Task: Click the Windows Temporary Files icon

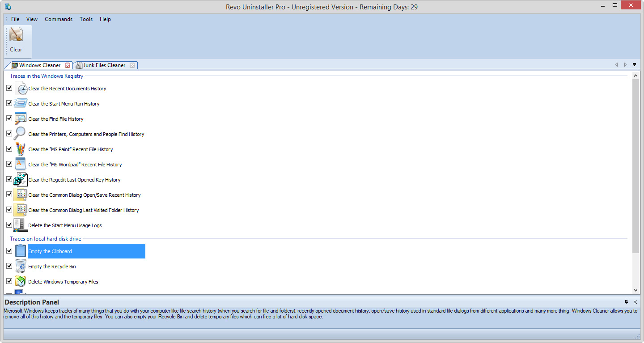Action: (21, 282)
